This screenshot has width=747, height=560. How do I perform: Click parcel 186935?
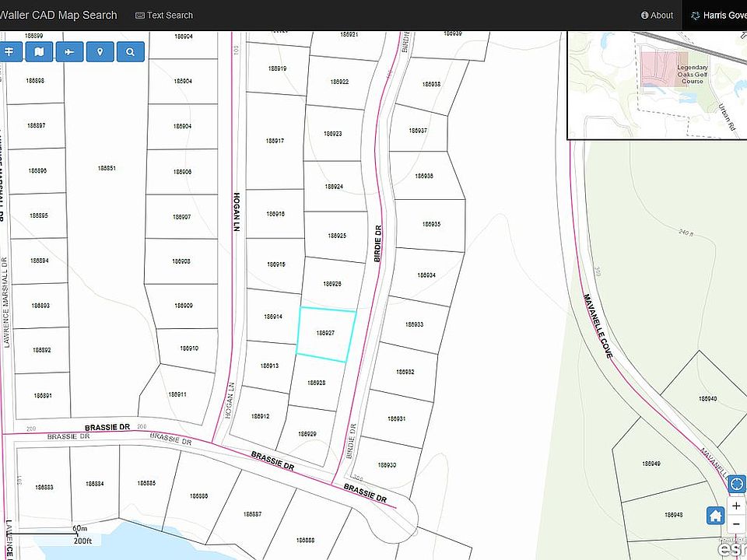click(x=432, y=224)
